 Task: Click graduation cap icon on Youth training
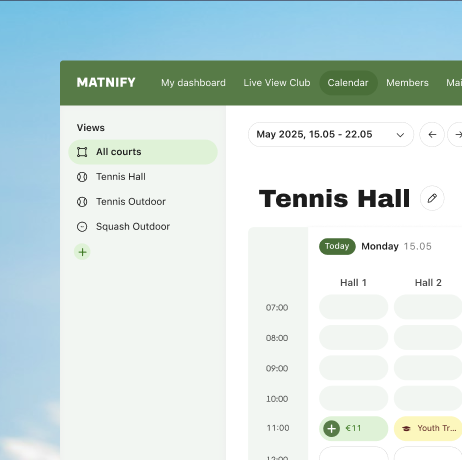(x=406, y=429)
